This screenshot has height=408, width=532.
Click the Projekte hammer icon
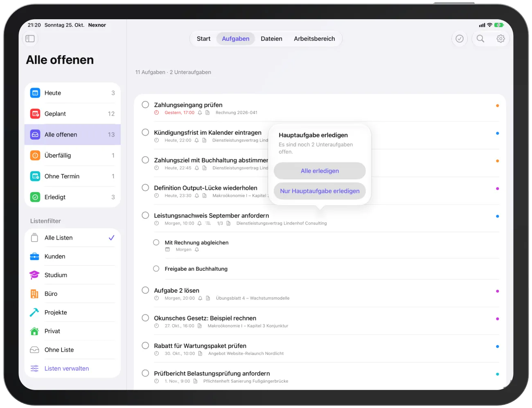tap(35, 312)
